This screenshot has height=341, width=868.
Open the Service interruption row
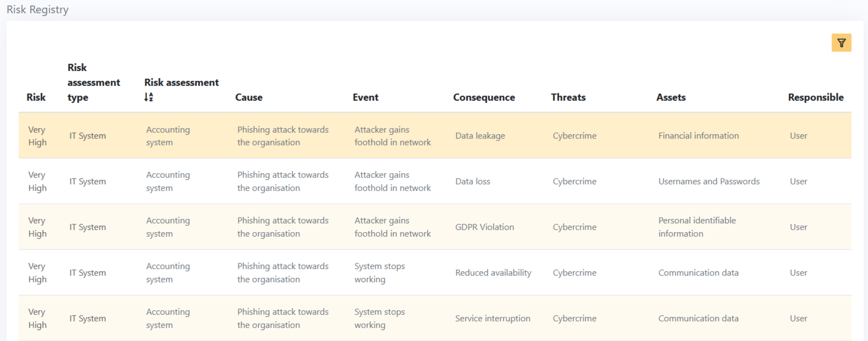click(493, 318)
